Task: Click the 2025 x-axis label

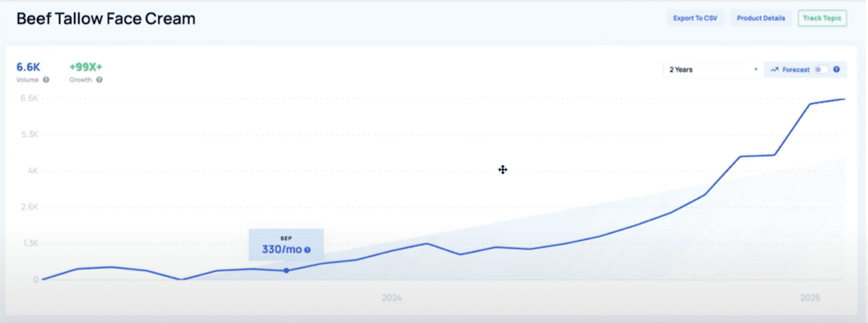Action: click(810, 297)
